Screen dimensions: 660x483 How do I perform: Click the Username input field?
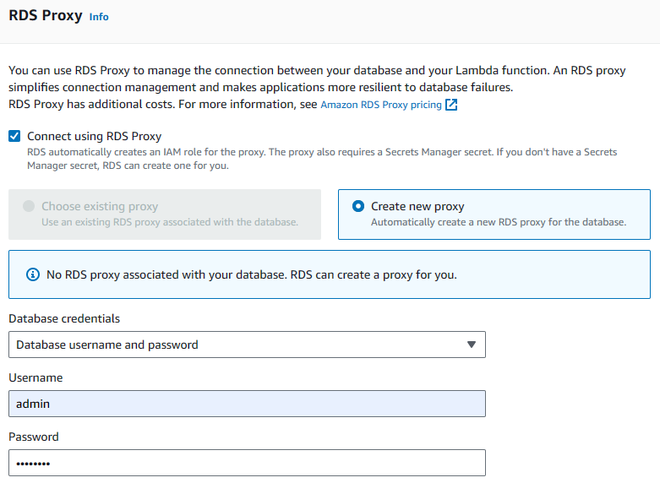coord(246,403)
